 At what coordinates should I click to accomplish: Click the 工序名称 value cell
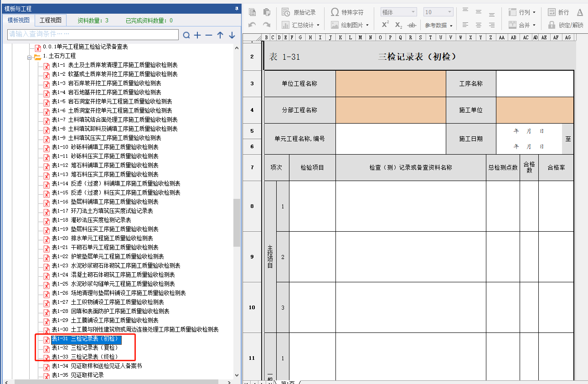[535, 83]
